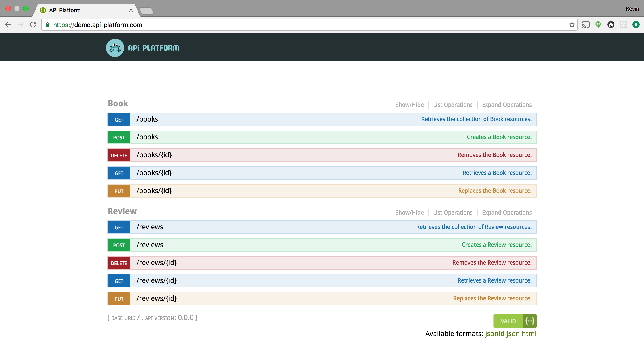
Task: Expand the DELETE /reviews/{id} operation
Action: click(x=322, y=263)
